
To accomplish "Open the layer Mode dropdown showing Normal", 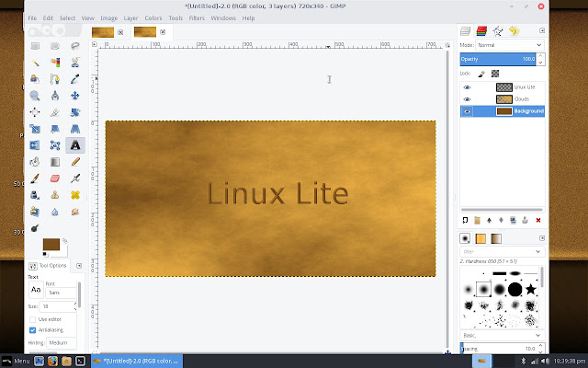I will point(510,45).
